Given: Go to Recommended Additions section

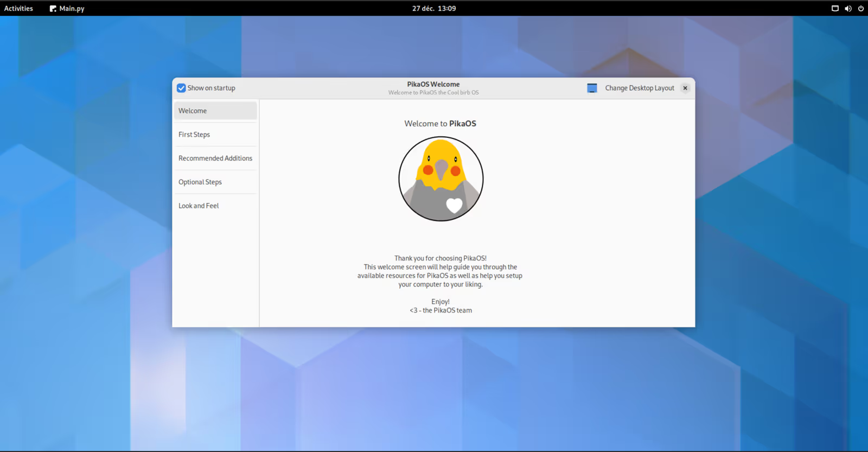Looking at the screenshot, I should point(215,158).
